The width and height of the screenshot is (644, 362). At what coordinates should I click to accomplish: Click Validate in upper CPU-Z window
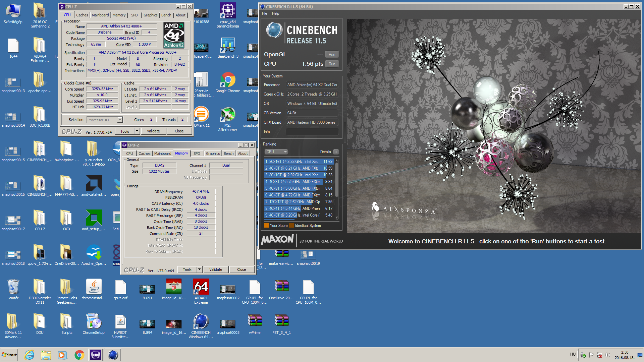153,131
